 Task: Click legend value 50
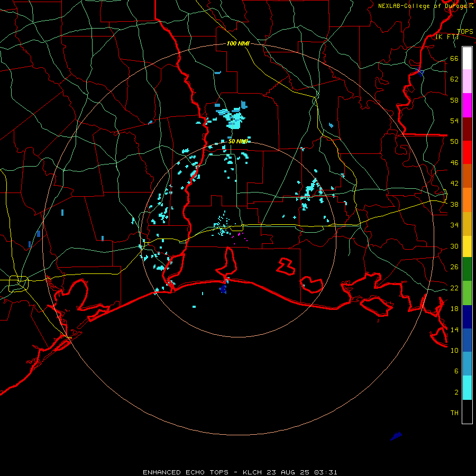coord(454,141)
